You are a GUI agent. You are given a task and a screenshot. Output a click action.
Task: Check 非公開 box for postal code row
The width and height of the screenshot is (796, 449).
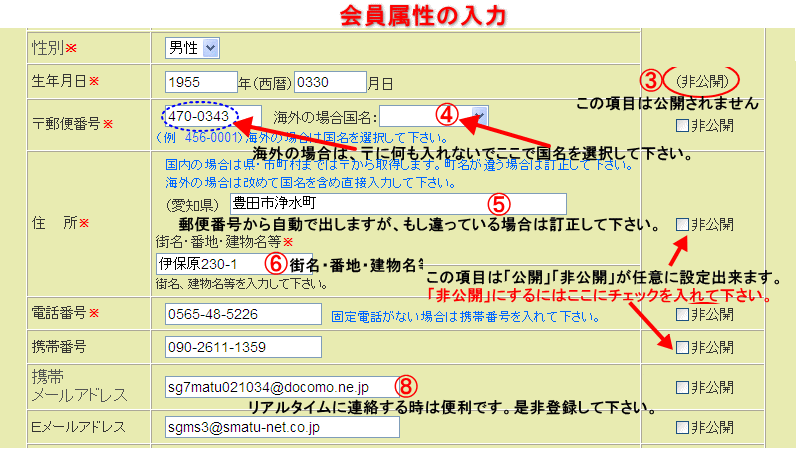coord(682,126)
